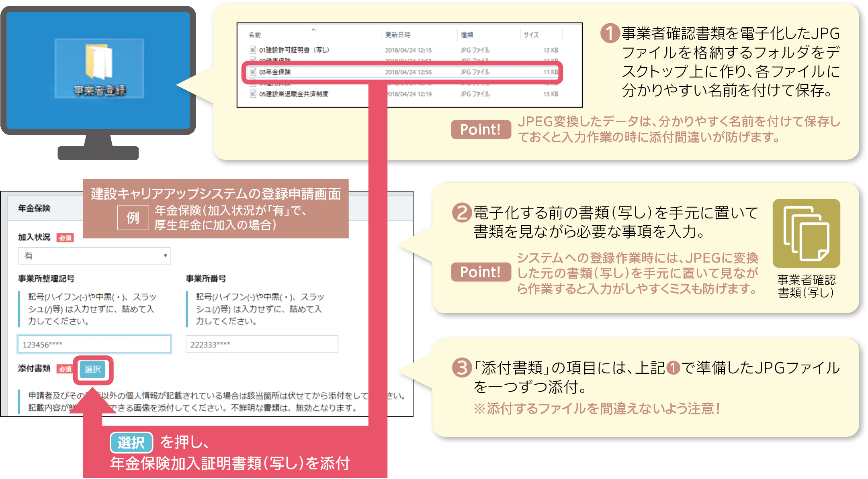Click the 事業所番号 field label
This screenshot has height=479, width=868.
[206, 279]
